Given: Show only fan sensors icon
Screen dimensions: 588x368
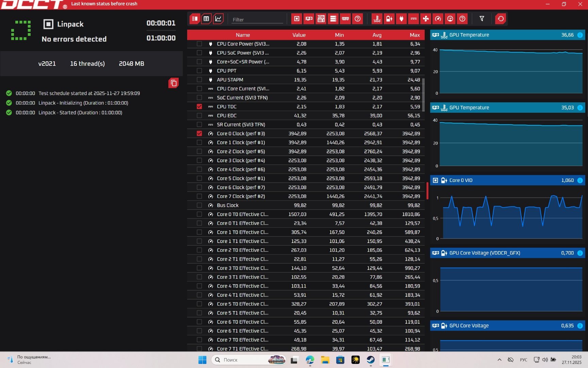Looking at the screenshot, I should click(x=426, y=19).
